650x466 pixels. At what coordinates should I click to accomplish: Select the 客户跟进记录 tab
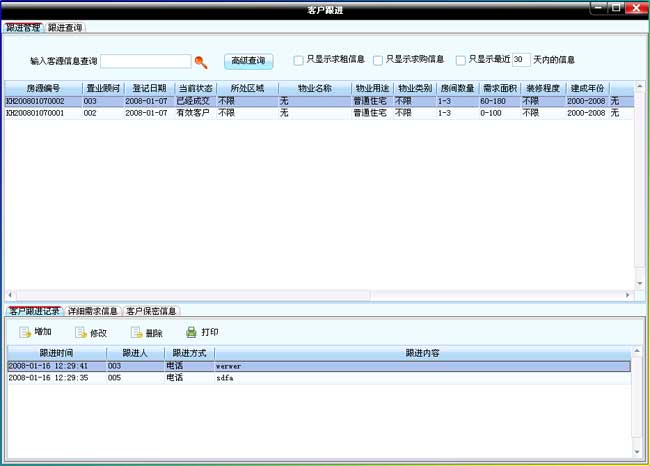coord(34,311)
